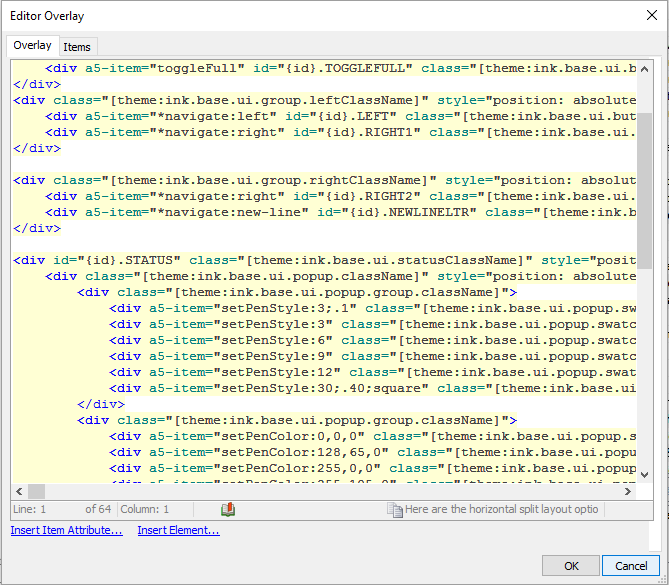Click the navigate:new-line NEWLINELTR line
This screenshot has width=669, height=585.
pos(340,212)
